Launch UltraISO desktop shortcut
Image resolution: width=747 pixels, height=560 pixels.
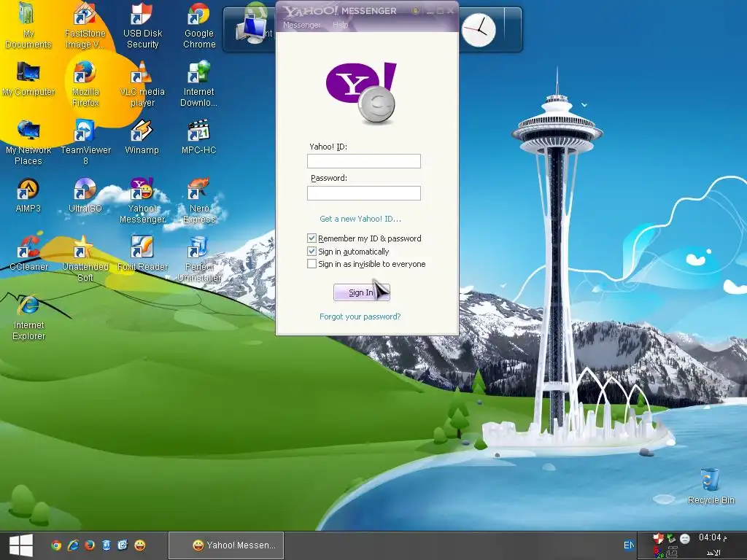(85, 195)
